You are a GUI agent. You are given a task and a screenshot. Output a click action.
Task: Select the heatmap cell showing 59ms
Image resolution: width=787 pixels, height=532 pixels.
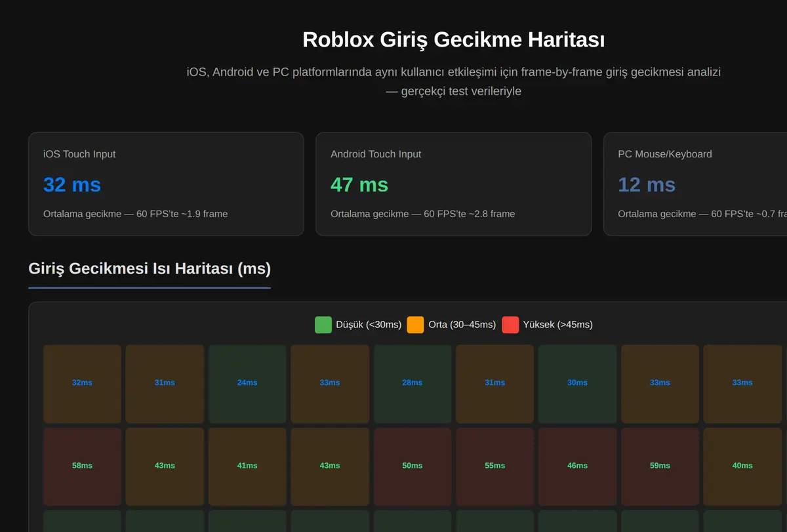660,467
